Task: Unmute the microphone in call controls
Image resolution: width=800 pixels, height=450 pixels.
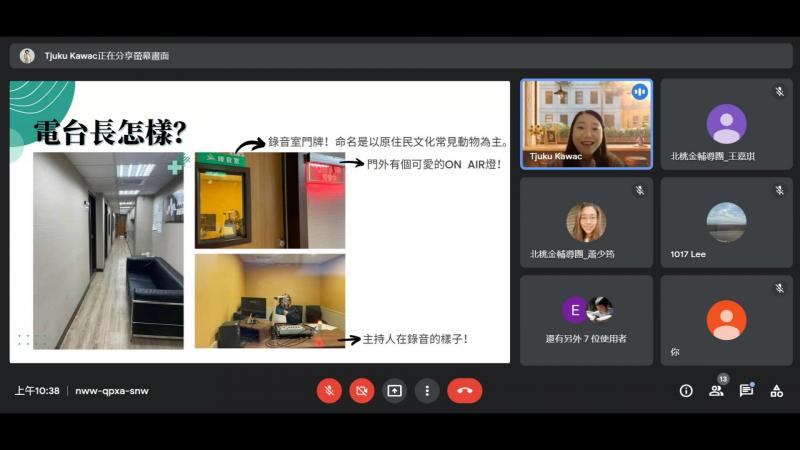Action: click(x=329, y=391)
